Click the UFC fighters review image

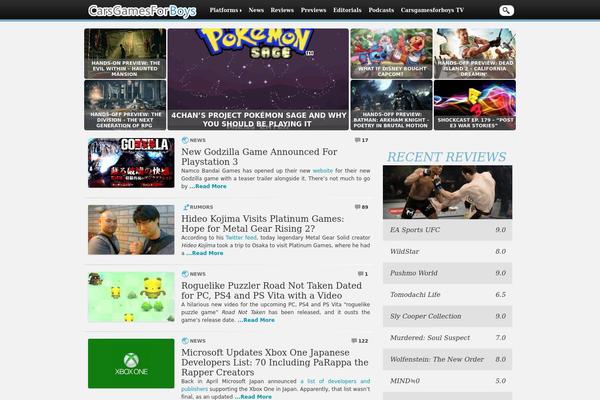coord(447,192)
